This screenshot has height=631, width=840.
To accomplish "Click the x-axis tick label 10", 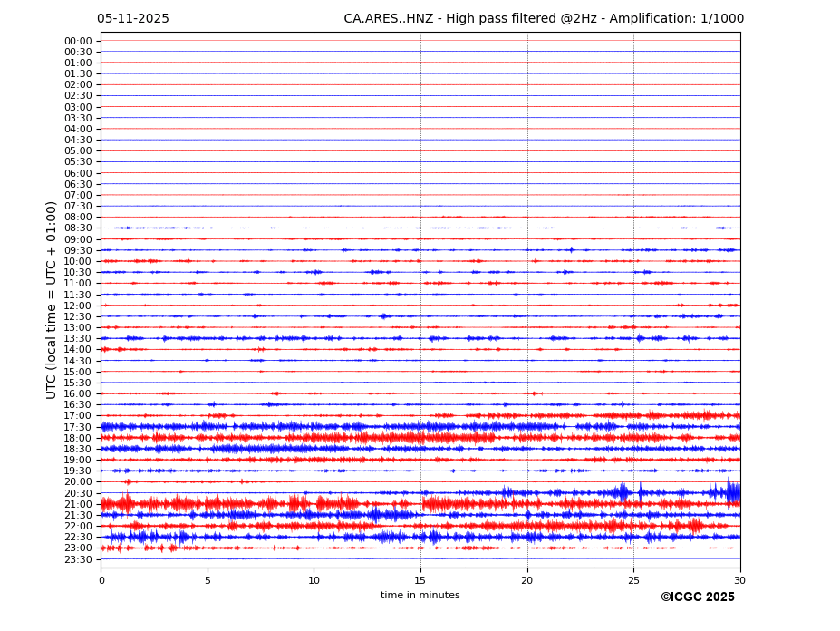I will [314, 580].
